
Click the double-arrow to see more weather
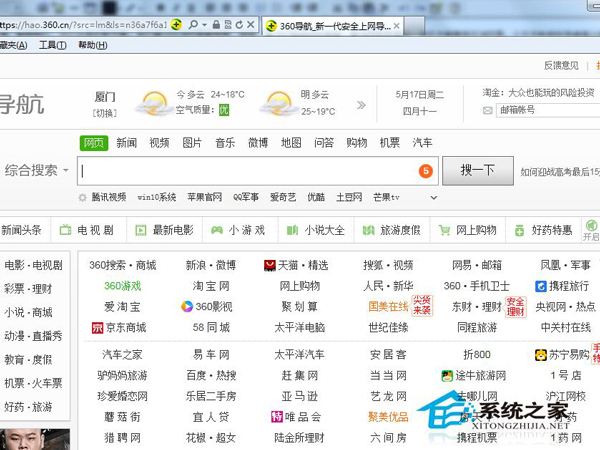pyautogui.click(x=361, y=105)
